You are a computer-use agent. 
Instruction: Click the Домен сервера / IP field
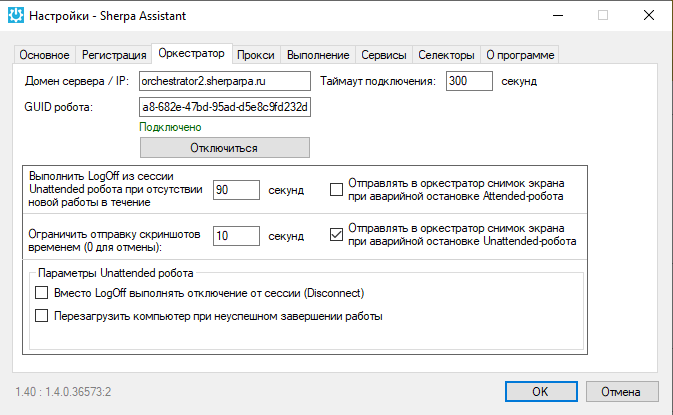pyautogui.click(x=225, y=81)
